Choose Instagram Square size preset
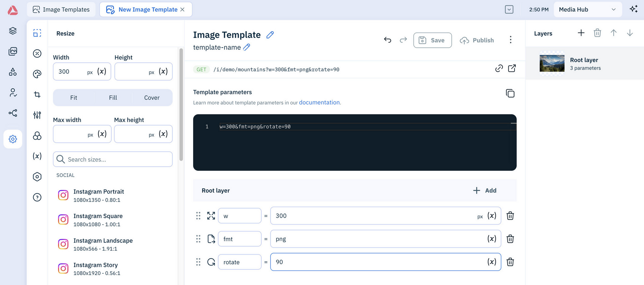The width and height of the screenshot is (644, 285). click(x=113, y=220)
